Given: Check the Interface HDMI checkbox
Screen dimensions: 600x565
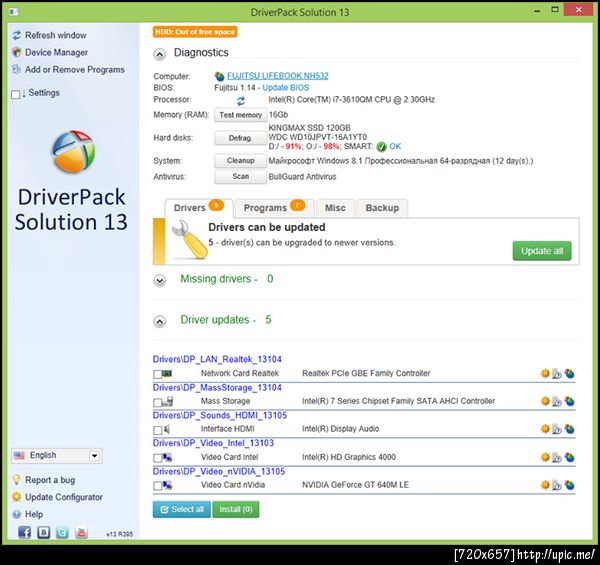Looking at the screenshot, I should [157, 430].
